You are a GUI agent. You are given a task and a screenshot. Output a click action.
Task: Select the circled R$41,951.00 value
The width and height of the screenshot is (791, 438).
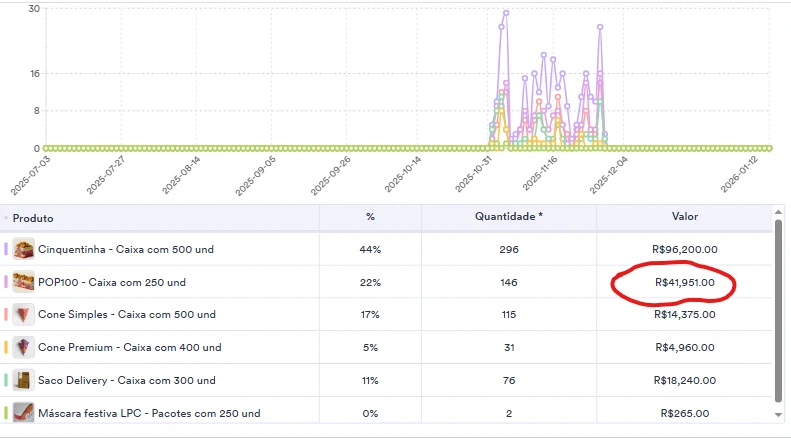[x=684, y=283]
